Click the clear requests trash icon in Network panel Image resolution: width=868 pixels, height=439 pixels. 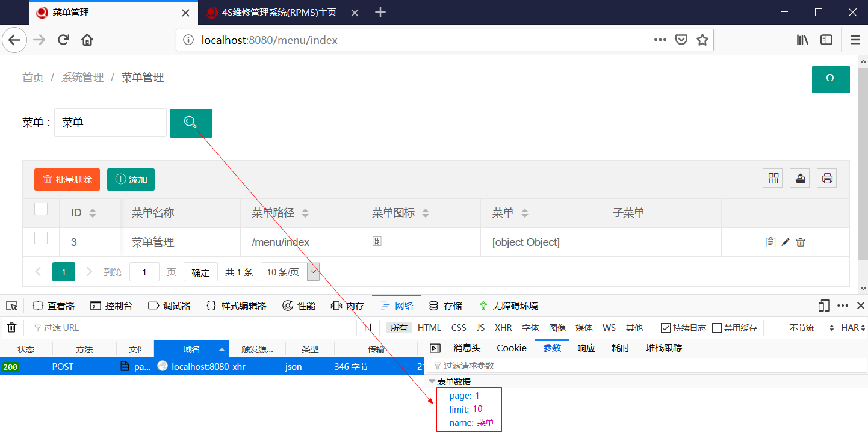click(11, 327)
